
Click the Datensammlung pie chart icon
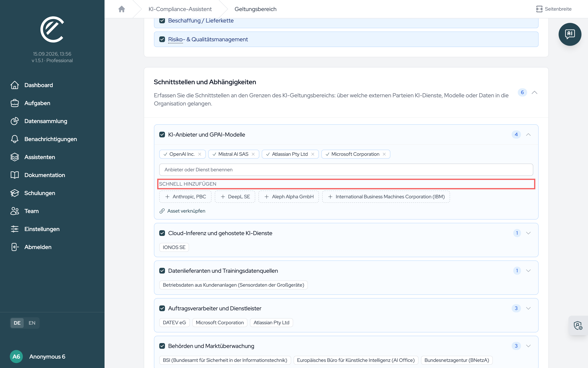coord(14,121)
